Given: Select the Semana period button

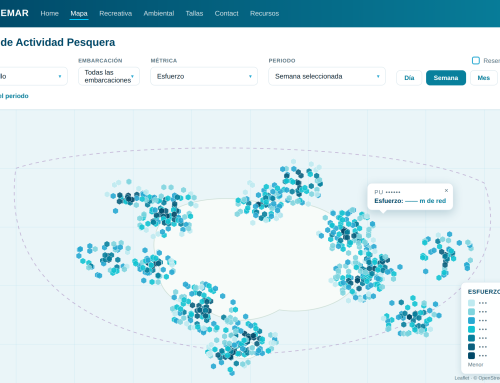Looking at the screenshot, I should click(x=446, y=78).
